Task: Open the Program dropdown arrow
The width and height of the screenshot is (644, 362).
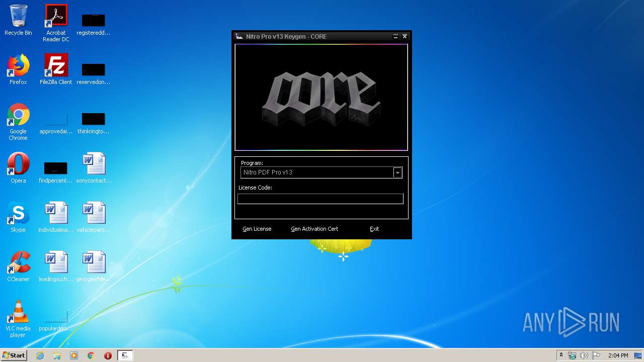Action: [397, 172]
